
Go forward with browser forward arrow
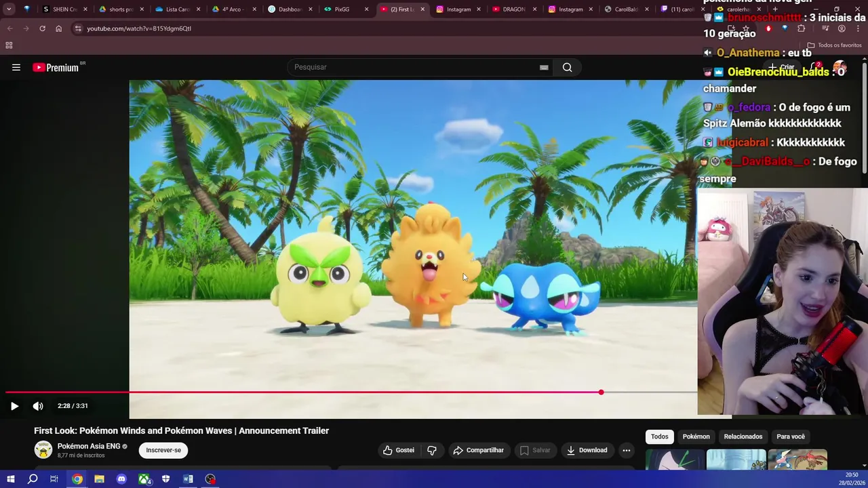[x=26, y=28]
